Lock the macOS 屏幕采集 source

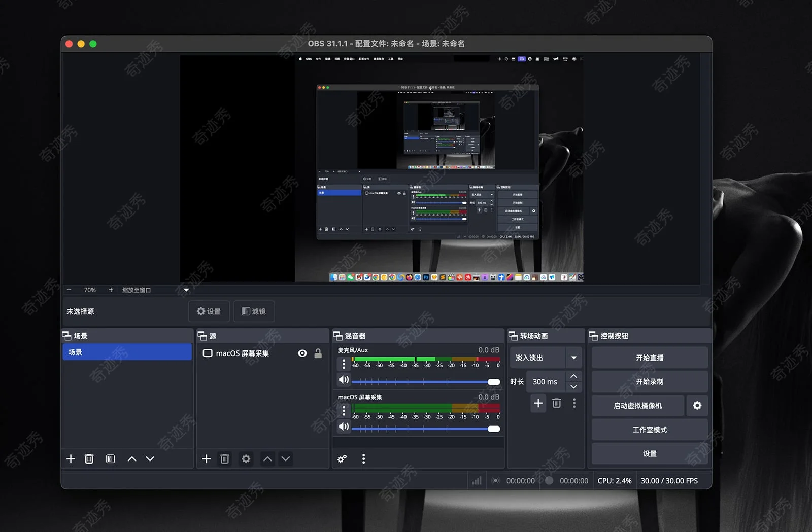pos(318,353)
